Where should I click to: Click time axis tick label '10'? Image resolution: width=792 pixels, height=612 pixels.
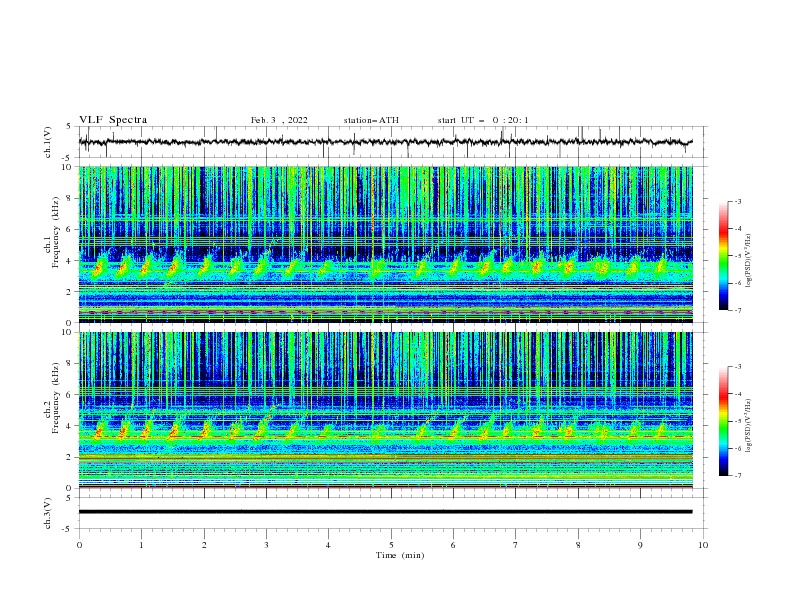[703, 545]
